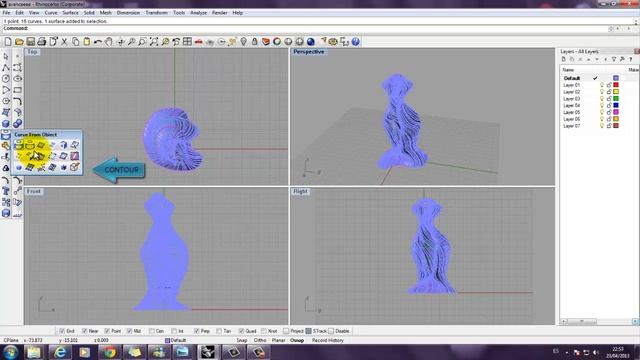Open the Top viewport title menu
This screenshot has width=640, height=360.
(32, 52)
